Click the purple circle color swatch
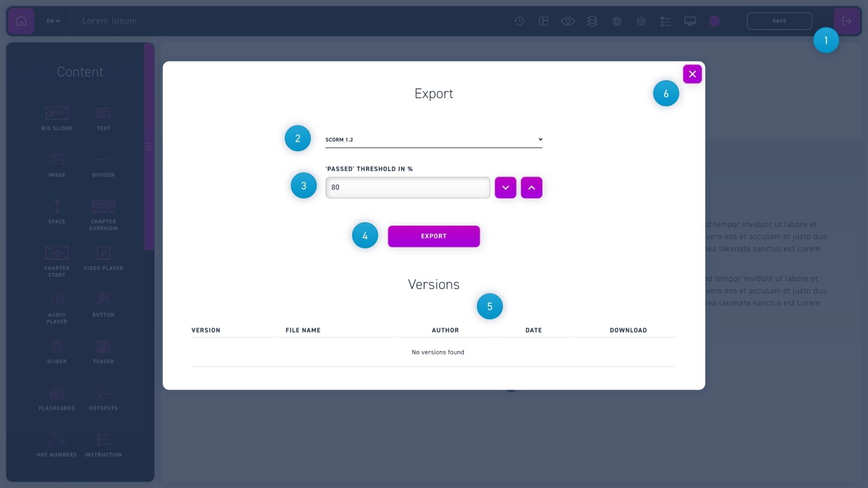The height and width of the screenshot is (488, 868). tap(714, 21)
